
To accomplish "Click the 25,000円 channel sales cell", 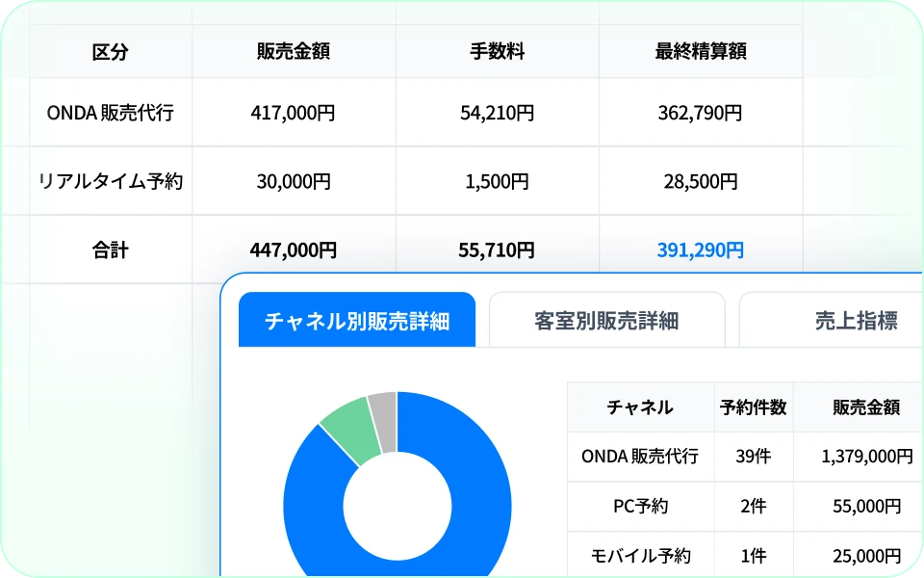I will point(867,556).
